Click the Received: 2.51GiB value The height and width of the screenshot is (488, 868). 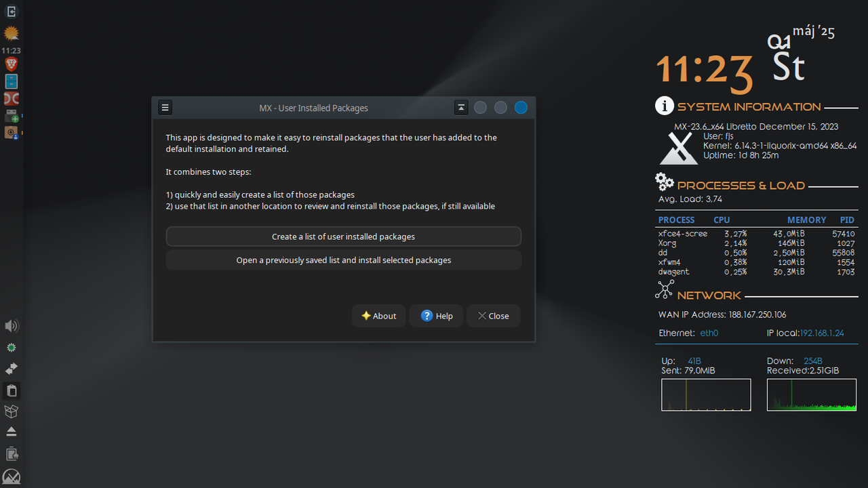click(803, 371)
